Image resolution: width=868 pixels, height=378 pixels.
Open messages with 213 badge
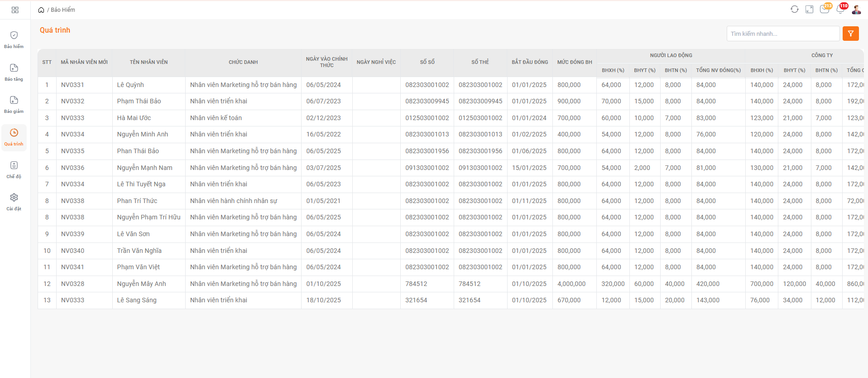pos(825,10)
